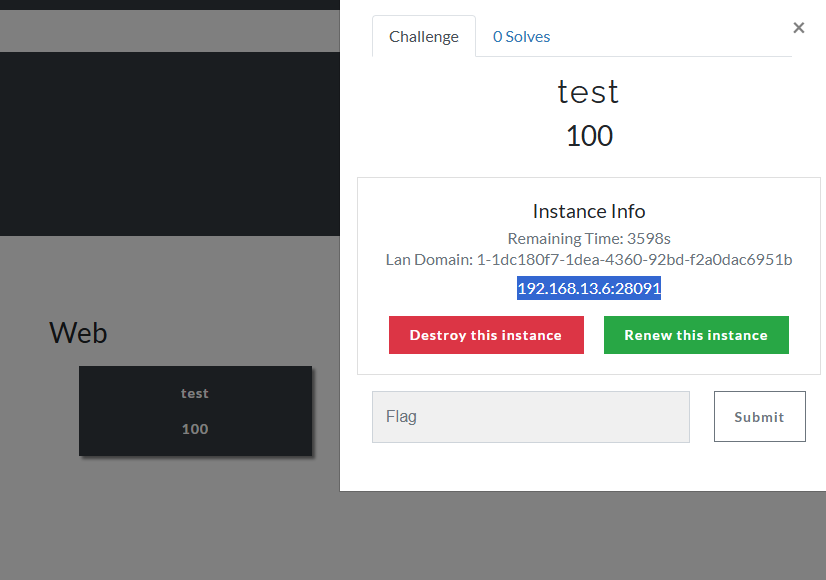Click the Remaining Time countdown text
This screenshot has height=580, width=826.
(589, 239)
